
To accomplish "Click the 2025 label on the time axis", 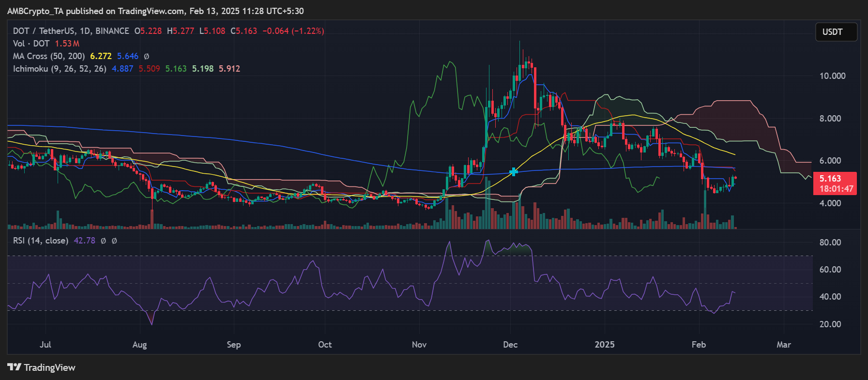I will (x=605, y=345).
